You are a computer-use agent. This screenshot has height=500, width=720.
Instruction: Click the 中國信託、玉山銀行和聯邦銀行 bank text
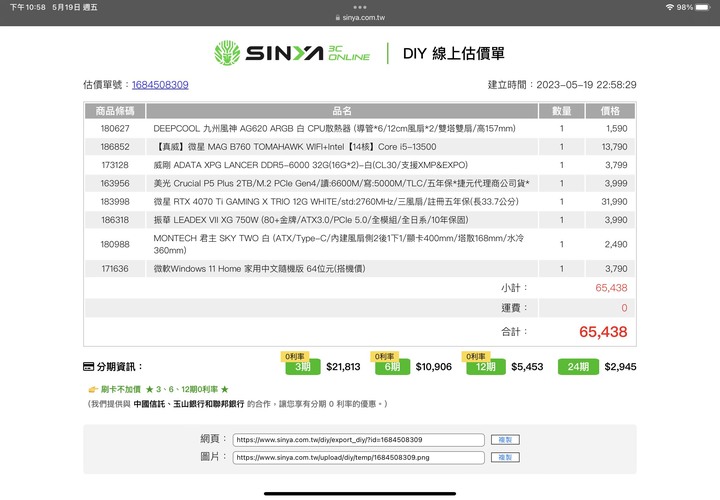(x=189, y=404)
